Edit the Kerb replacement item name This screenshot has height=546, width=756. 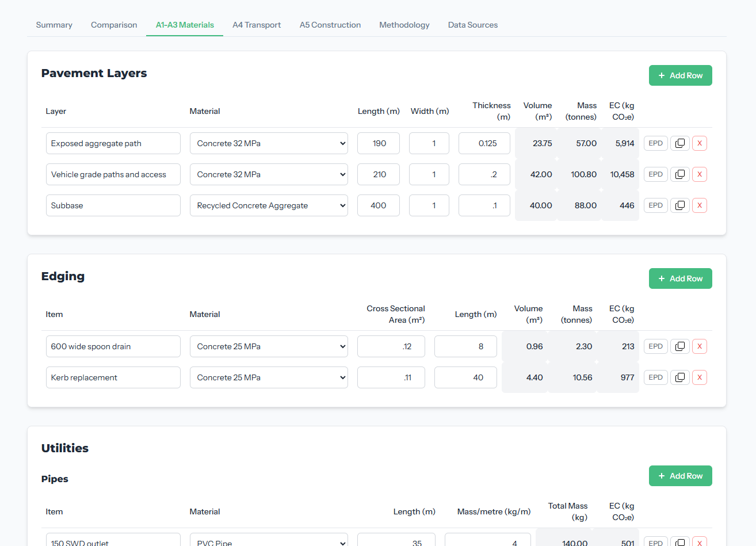(x=113, y=377)
